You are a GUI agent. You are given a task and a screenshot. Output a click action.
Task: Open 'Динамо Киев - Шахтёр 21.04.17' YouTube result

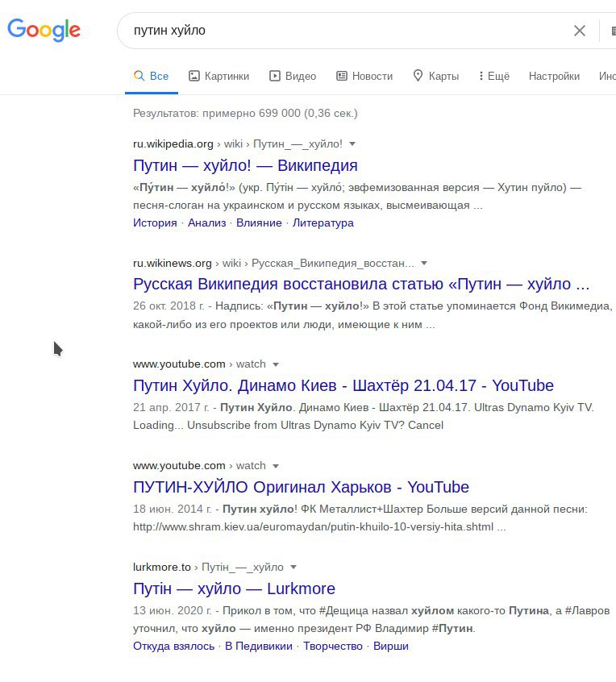pos(343,386)
